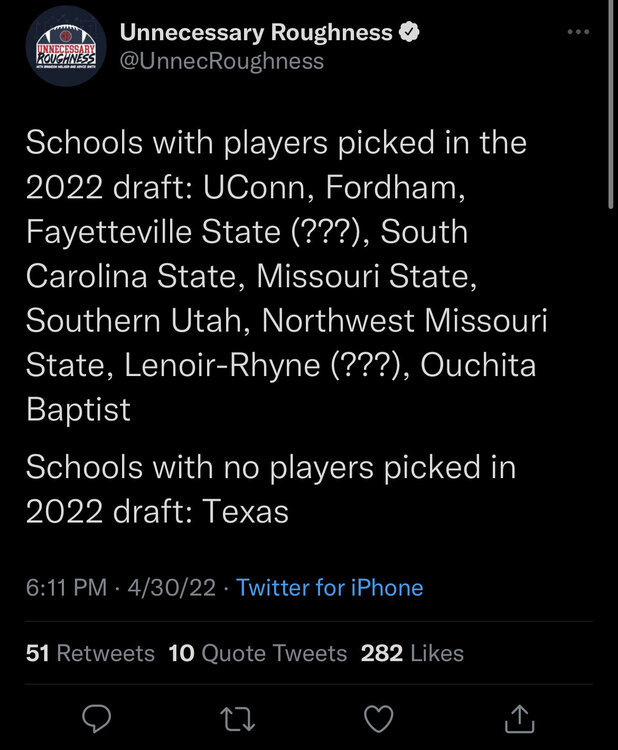Click the reply speech bubble icon
618x750 pixels.
pos(97,716)
